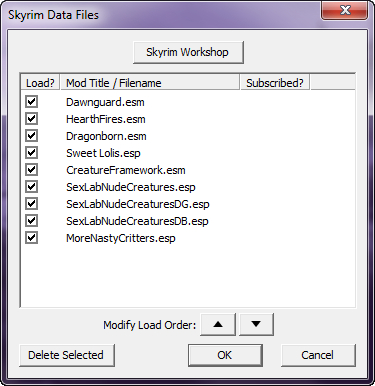Toggle the Dragonborn.esm load checkbox

(x=31, y=136)
